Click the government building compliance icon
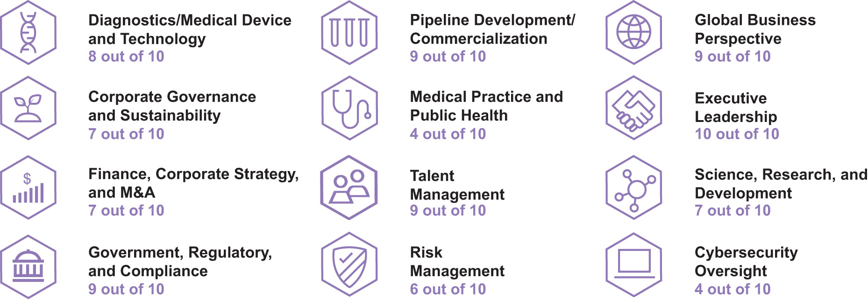The width and height of the screenshot is (868, 300). [28, 267]
